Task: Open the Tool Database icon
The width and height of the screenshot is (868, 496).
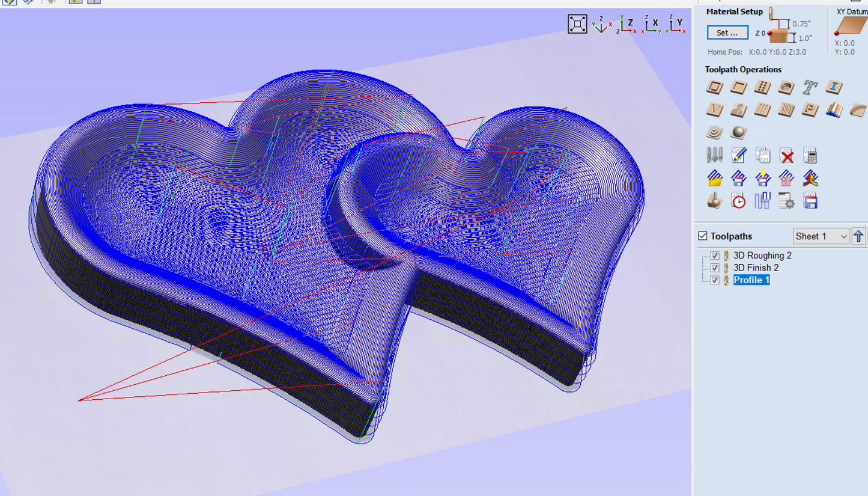Action: 714,156
